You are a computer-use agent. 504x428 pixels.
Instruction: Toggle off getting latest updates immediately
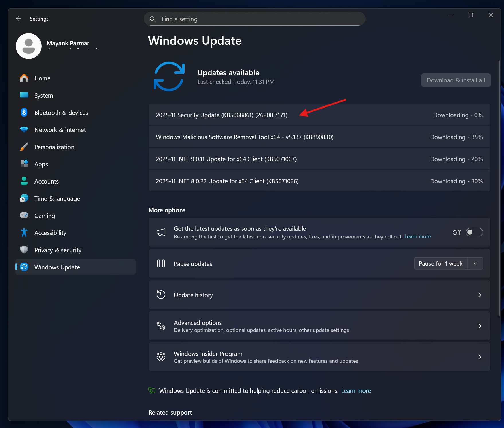[474, 232]
